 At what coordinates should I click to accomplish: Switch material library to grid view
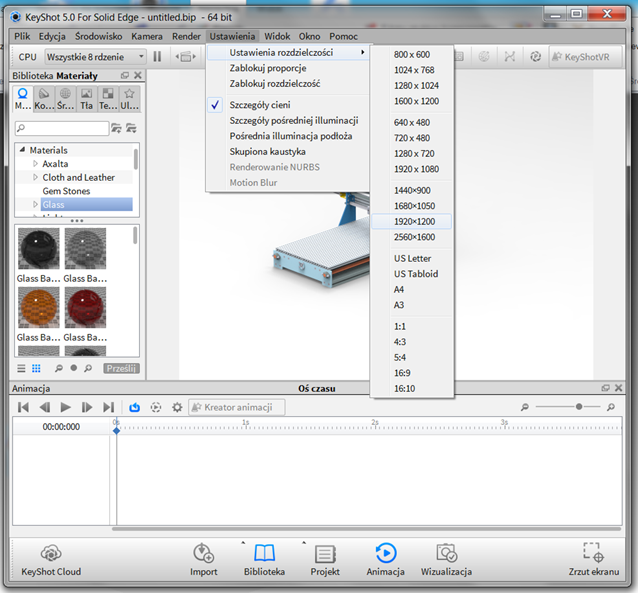tap(36, 368)
